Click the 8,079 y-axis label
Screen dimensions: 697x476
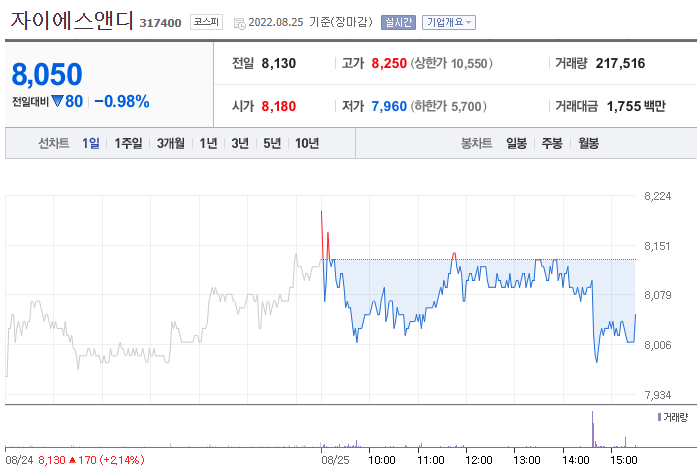pos(657,295)
